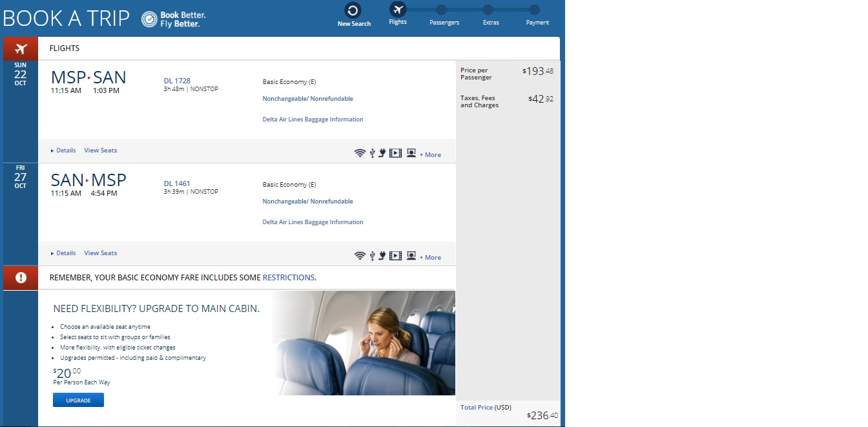Click the '3h 39m | NONSTOP' duration text
This screenshot has height=427, width=868.
191,192
